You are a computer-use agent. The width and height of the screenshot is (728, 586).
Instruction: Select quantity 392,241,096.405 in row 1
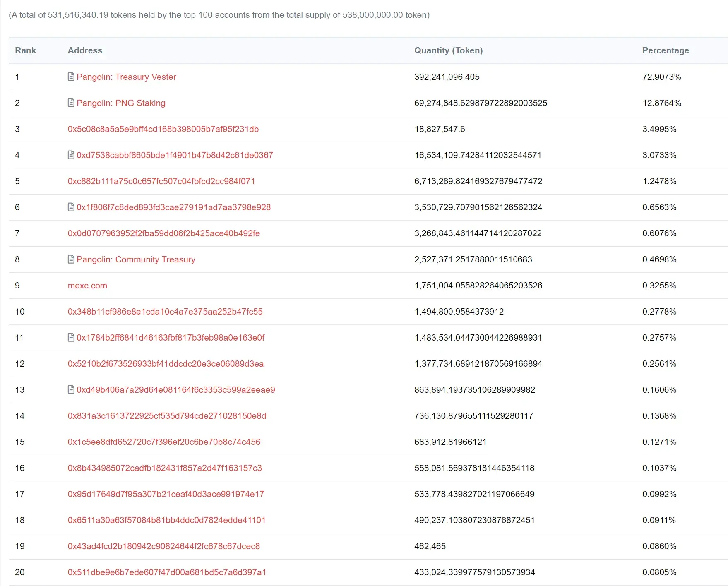(447, 77)
